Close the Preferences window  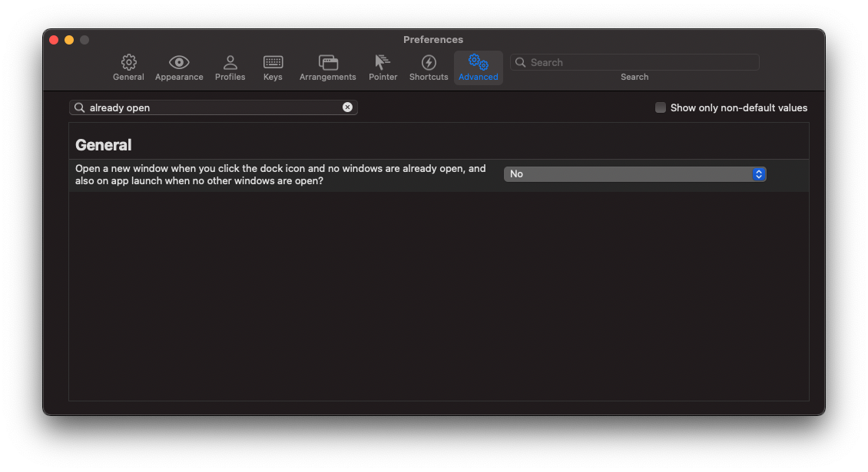54,40
